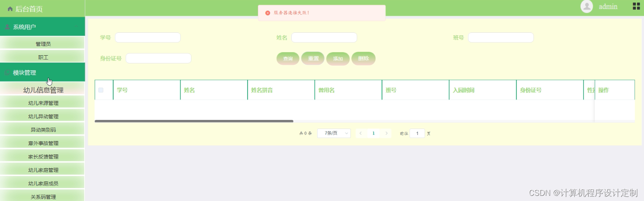
Task: Click the 操作 column header
Action: point(615,90)
